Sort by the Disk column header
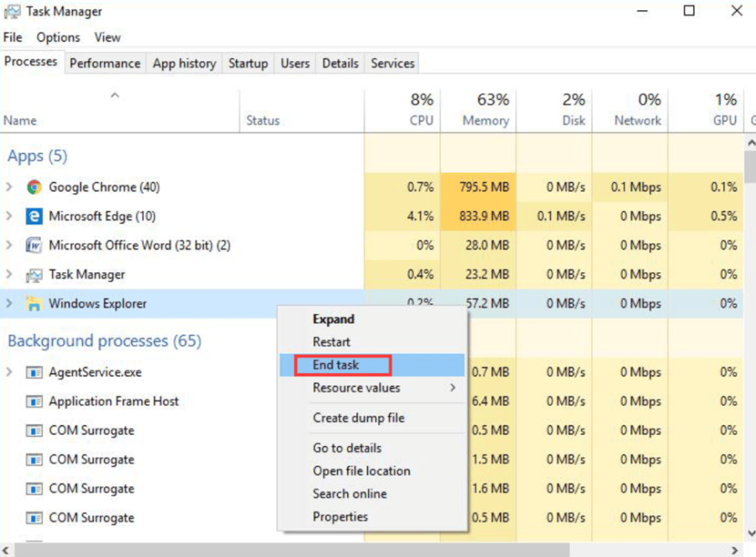 point(554,110)
